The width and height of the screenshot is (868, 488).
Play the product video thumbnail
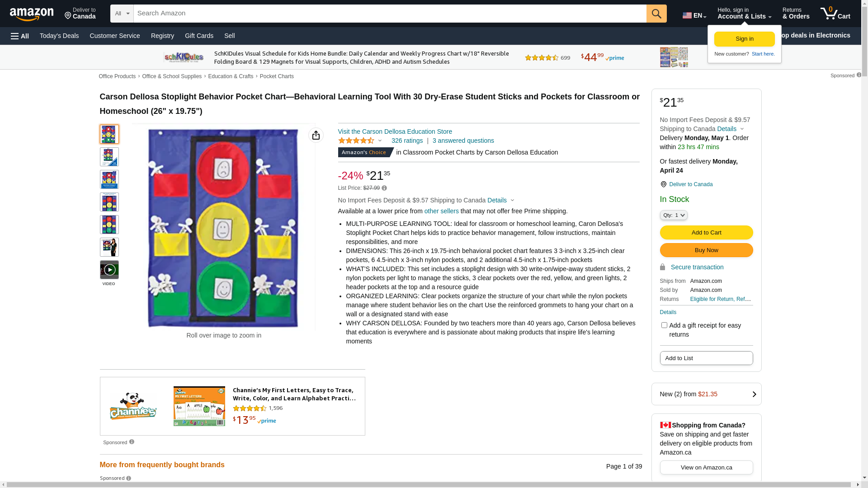(x=109, y=270)
